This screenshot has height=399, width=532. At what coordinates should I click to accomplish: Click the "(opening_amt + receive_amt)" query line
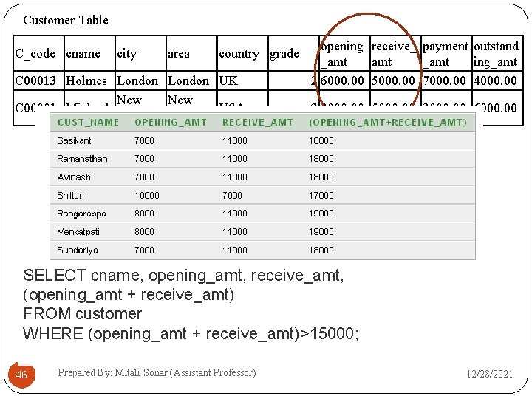[129, 295]
